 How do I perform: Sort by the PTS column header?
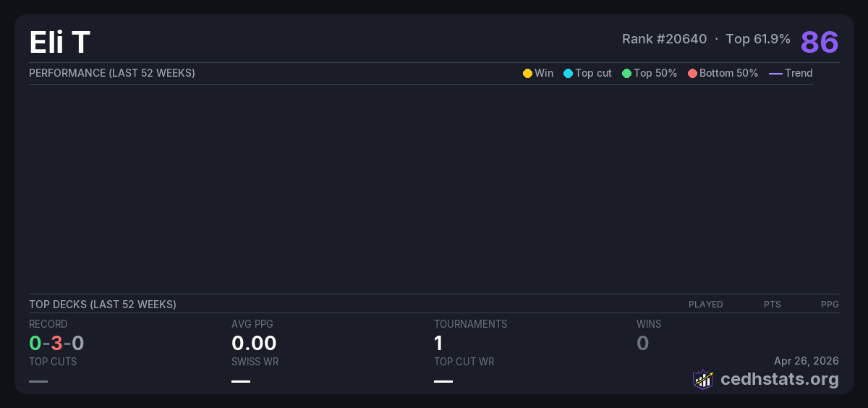tap(772, 305)
